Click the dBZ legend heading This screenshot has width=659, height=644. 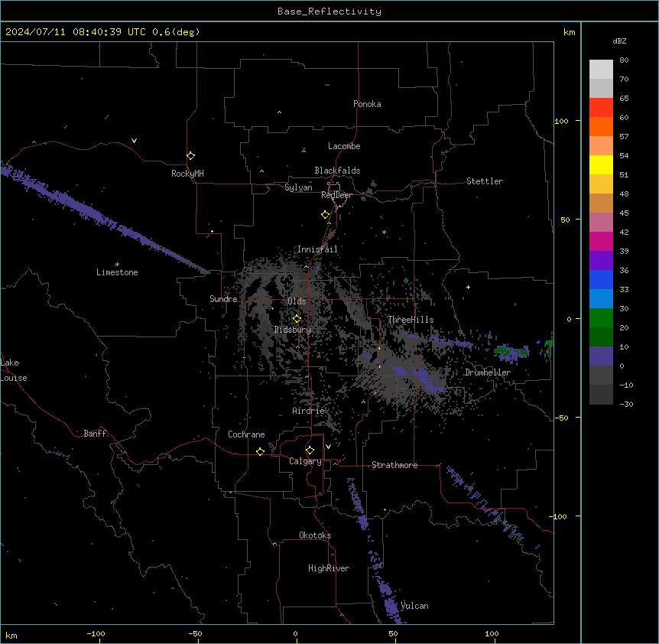[619, 41]
